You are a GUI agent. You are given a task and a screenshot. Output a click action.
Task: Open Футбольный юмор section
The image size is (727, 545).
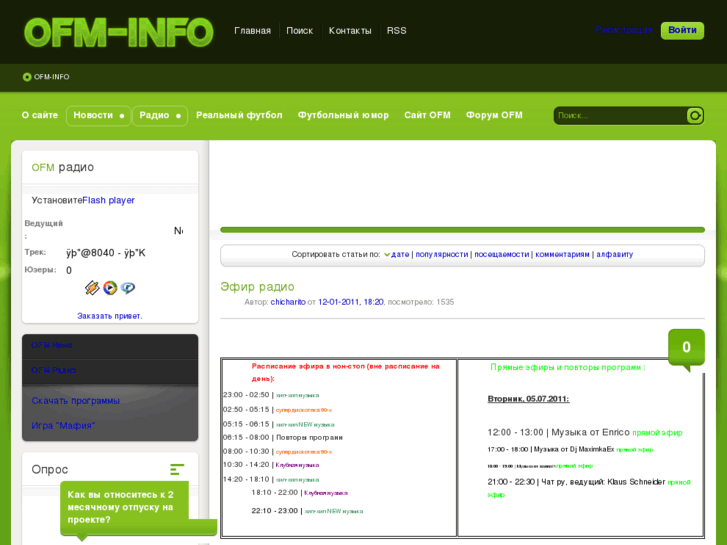(343, 115)
